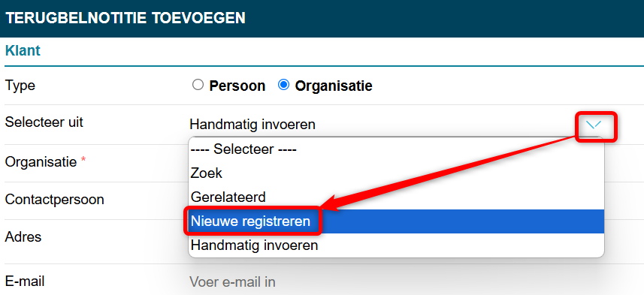The image size is (644, 295).
Task: Choose the highlighted 'Nieuwe registreren' option
Action: pos(397,221)
